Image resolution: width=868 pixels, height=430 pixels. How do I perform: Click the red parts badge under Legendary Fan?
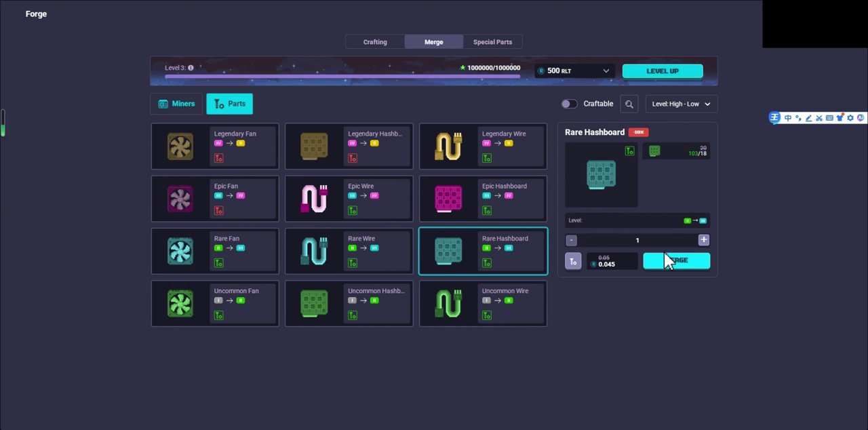[218, 158]
